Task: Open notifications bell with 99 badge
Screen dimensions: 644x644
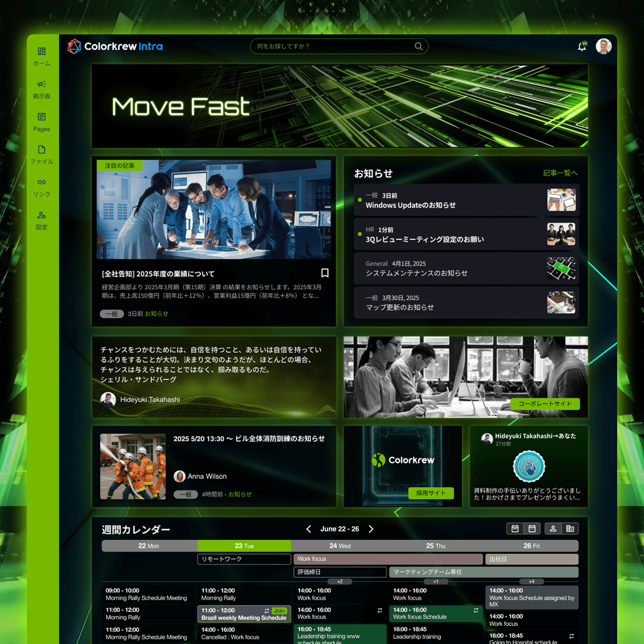Action: (582, 47)
